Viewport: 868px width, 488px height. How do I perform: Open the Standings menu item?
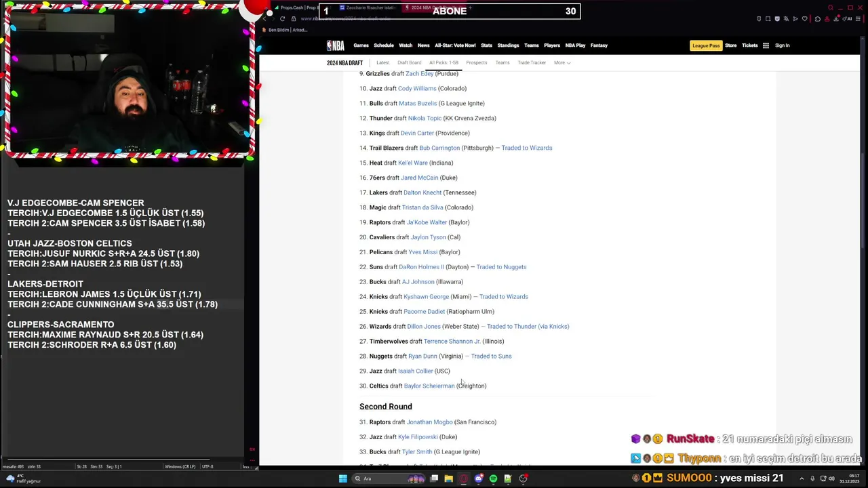508,45
